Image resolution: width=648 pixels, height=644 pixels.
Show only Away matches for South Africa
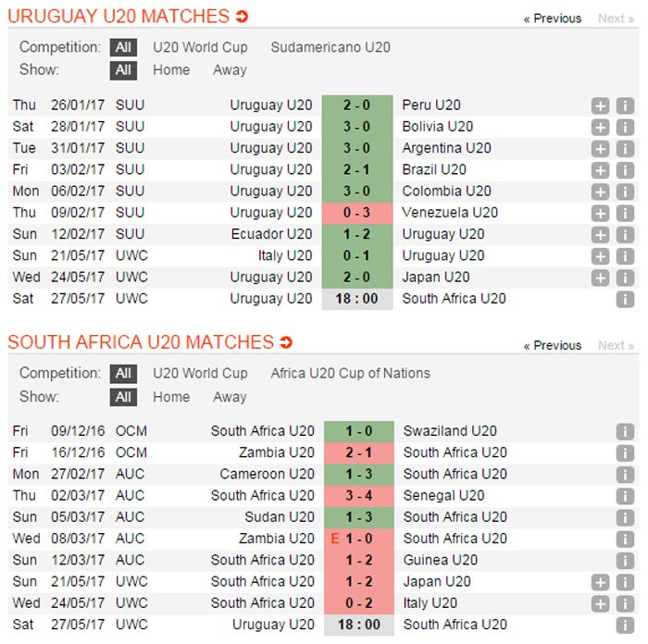pyautogui.click(x=230, y=397)
